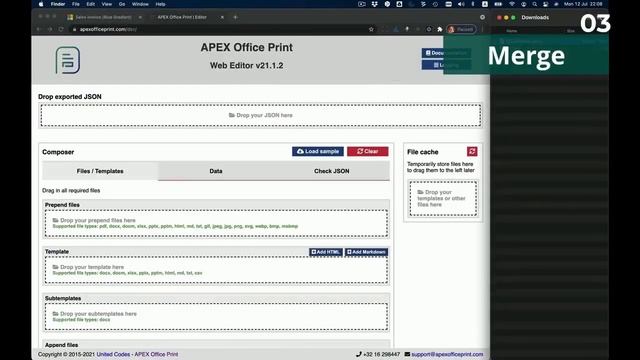Click the Downloads window title
Image resolution: width=640 pixels, height=360 pixels.
(x=535, y=18)
